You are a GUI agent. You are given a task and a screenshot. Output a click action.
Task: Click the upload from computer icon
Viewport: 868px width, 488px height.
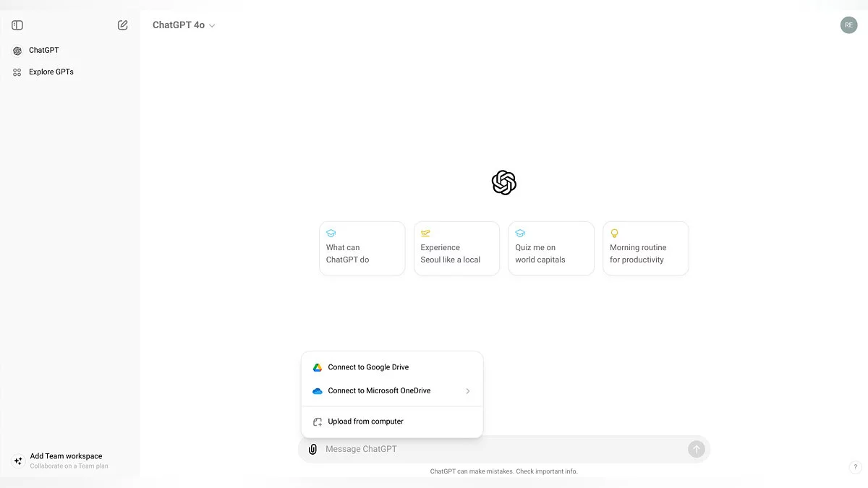(317, 421)
